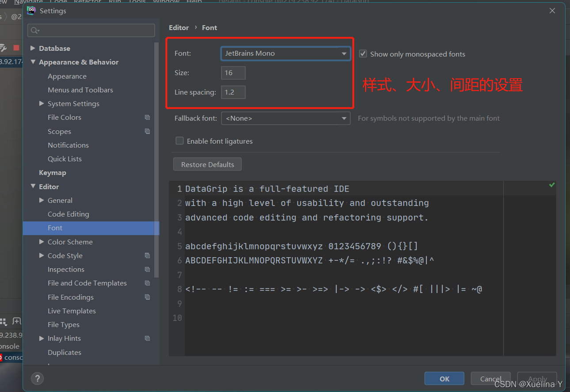Click the uppercase ABCDEFG preview line

click(x=310, y=260)
